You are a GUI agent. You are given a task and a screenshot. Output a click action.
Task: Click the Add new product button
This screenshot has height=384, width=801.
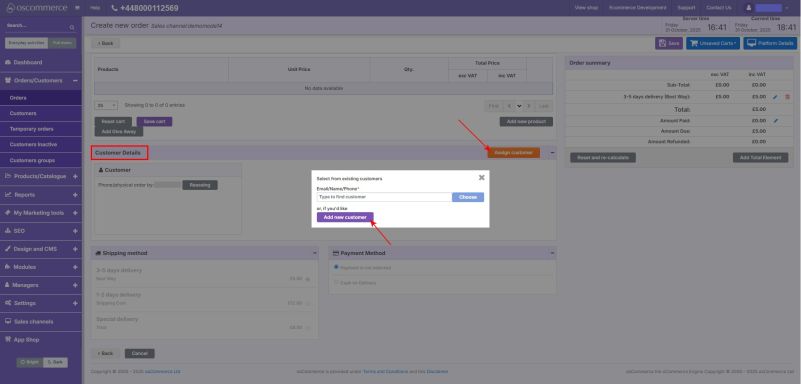pos(526,122)
